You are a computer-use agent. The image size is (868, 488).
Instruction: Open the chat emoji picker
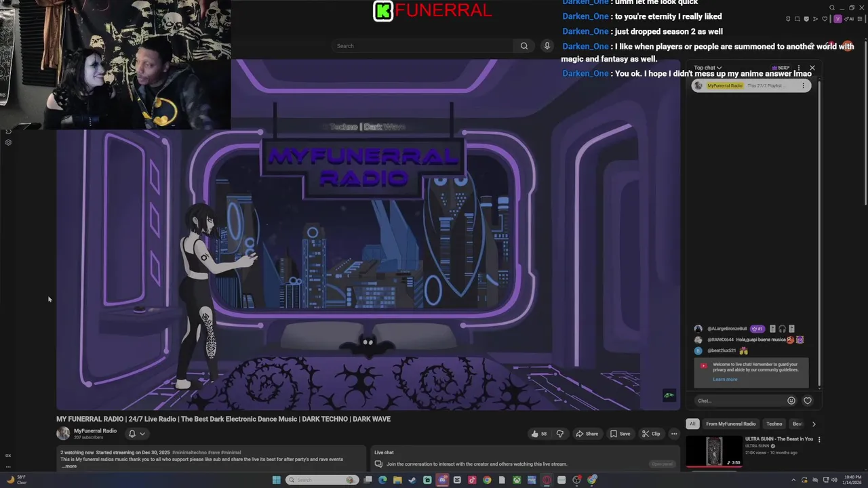pos(791,401)
